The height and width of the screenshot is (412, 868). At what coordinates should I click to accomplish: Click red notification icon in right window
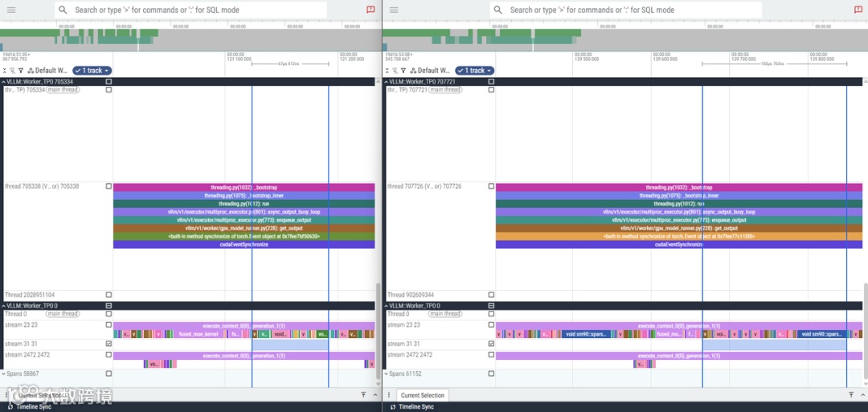858,10
